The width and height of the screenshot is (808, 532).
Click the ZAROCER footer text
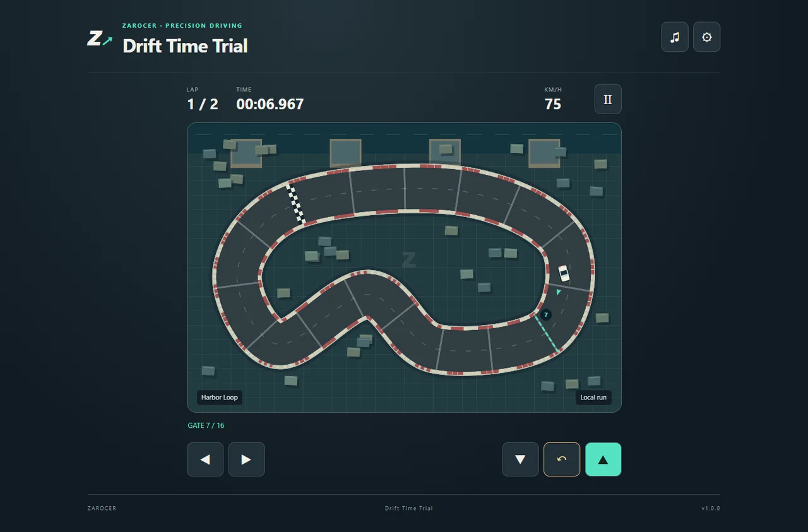click(x=102, y=508)
